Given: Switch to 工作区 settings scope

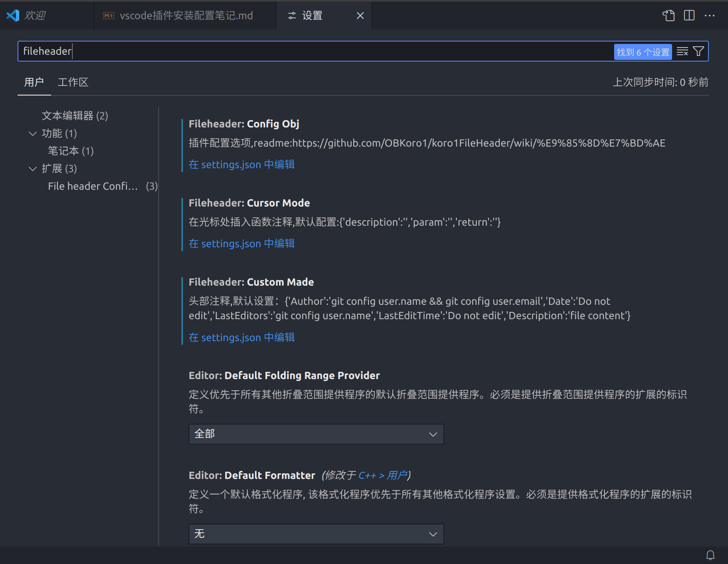Looking at the screenshot, I should click(73, 82).
